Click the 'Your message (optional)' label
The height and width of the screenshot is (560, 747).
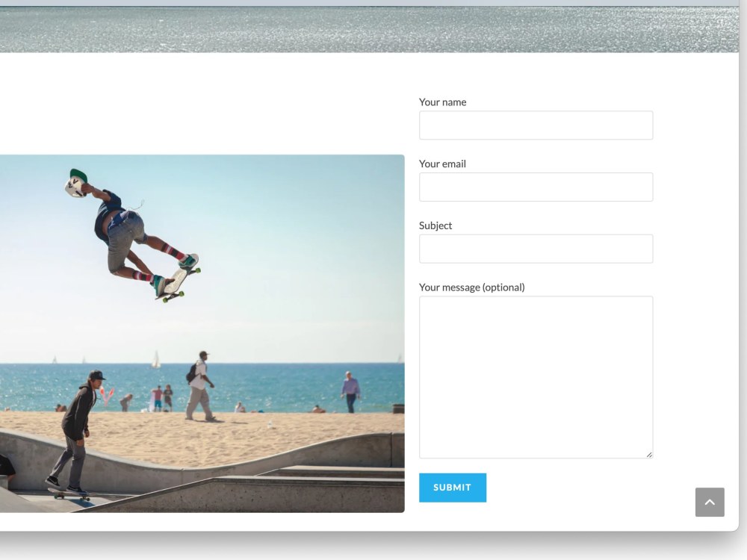[471, 287]
